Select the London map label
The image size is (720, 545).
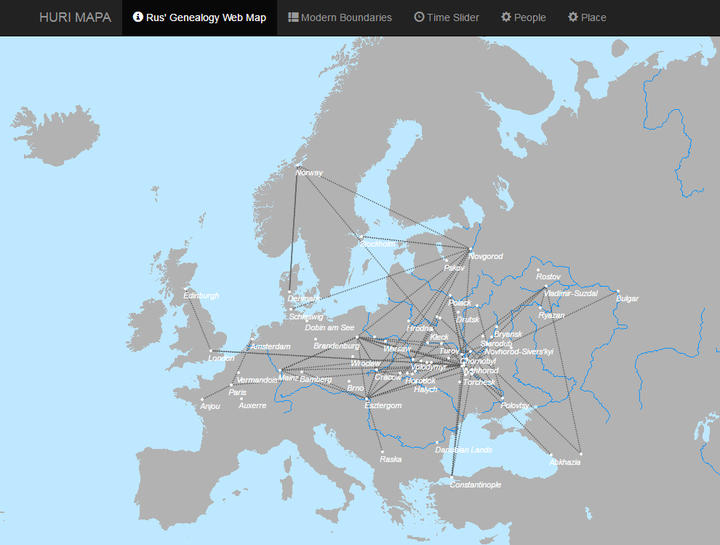click(x=221, y=358)
